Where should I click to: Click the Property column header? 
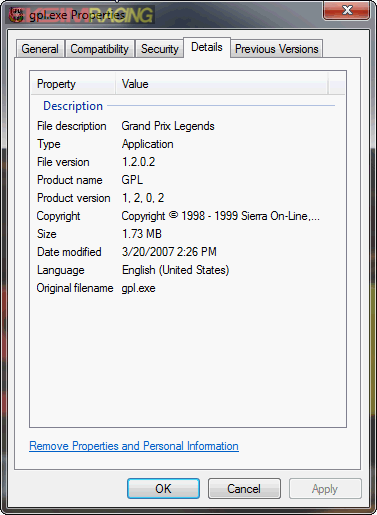[73, 84]
